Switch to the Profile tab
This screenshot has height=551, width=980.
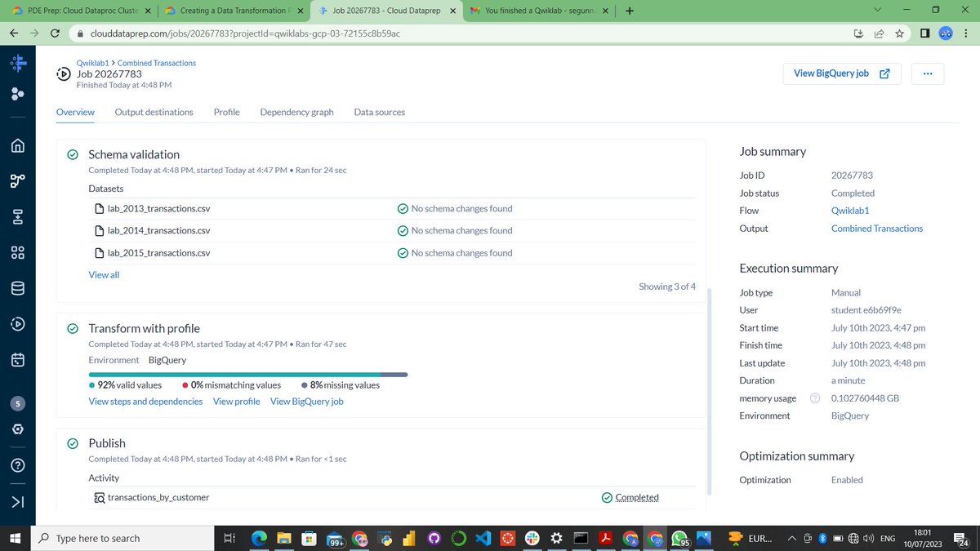(x=227, y=112)
